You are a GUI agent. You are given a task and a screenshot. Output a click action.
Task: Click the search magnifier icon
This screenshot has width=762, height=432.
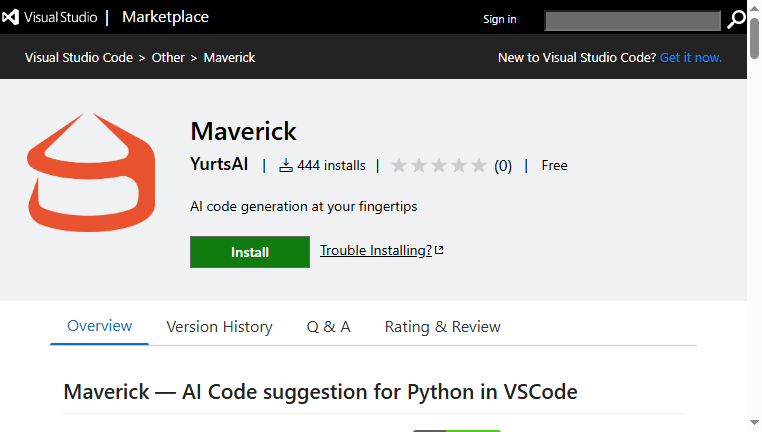(736, 20)
